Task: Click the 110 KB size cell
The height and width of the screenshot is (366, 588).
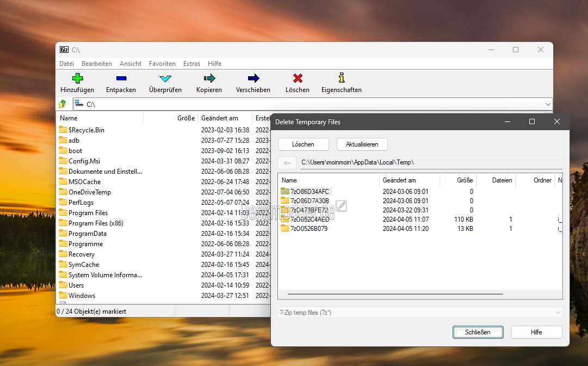Action: (x=463, y=219)
